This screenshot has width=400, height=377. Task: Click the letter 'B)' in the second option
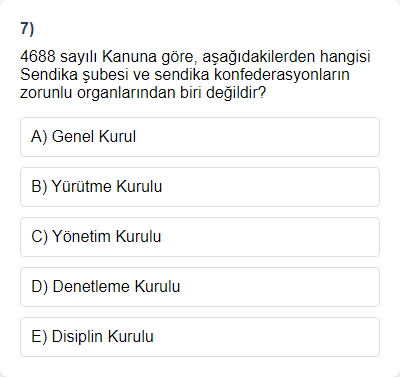[x=39, y=187]
